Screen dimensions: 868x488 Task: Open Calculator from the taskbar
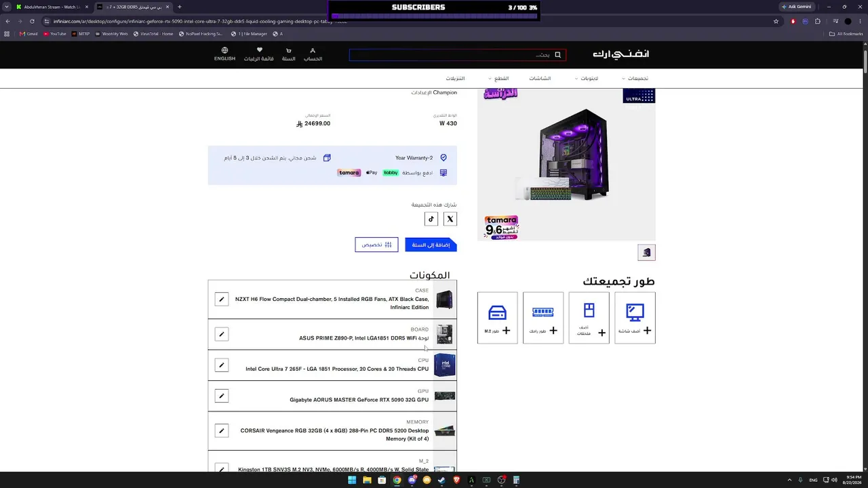pyautogui.click(x=516, y=481)
